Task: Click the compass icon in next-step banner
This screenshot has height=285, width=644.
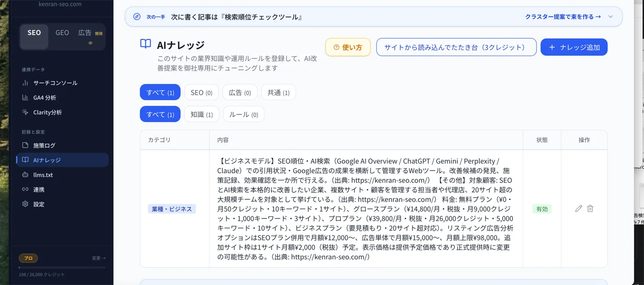Action: (137, 17)
